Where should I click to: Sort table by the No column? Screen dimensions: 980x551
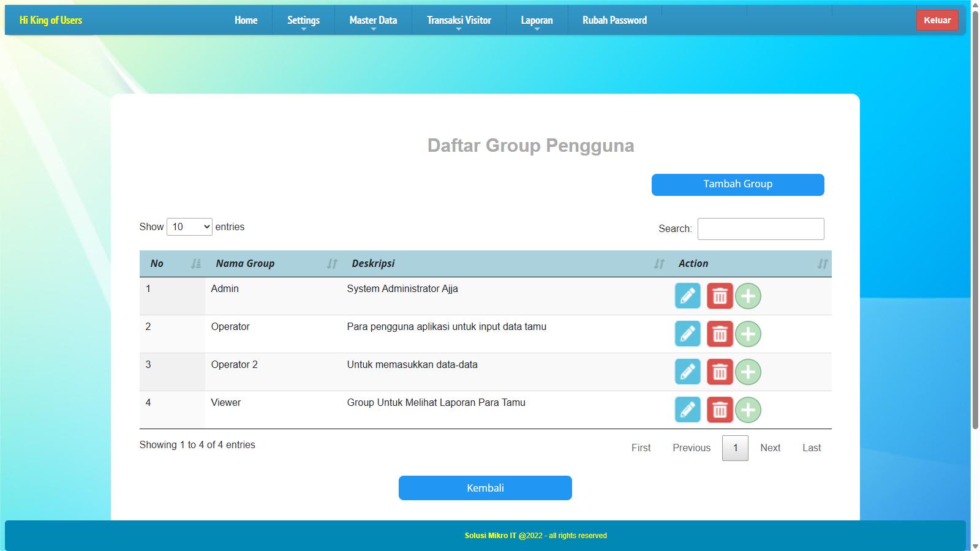pos(173,263)
